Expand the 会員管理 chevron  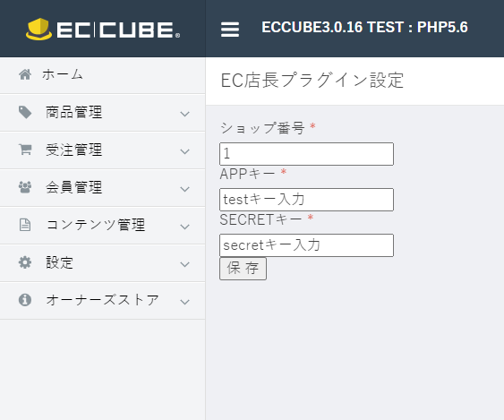coord(184,189)
